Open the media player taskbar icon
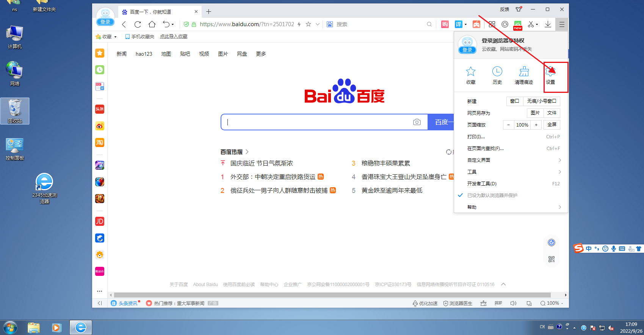644x335 pixels. [x=57, y=327]
